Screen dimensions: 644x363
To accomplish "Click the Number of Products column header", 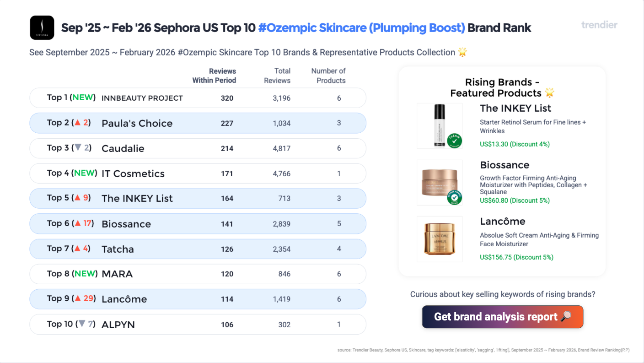I will pos(328,76).
